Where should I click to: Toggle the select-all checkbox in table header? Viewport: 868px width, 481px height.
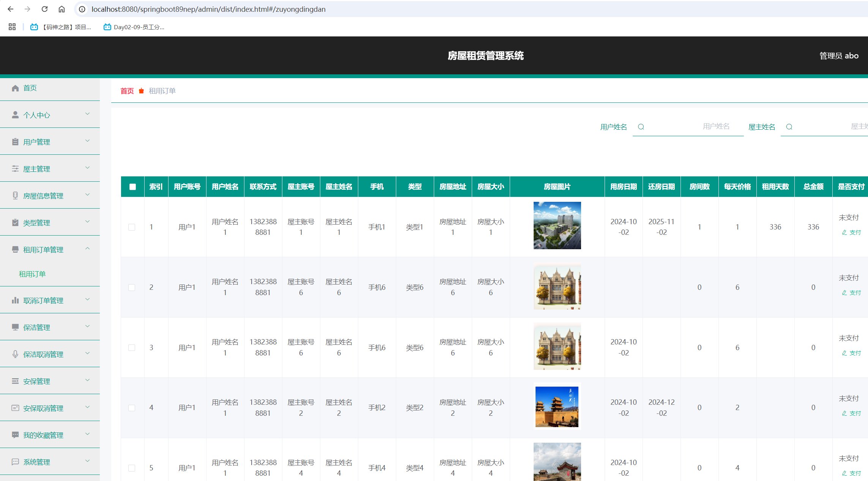tap(132, 187)
